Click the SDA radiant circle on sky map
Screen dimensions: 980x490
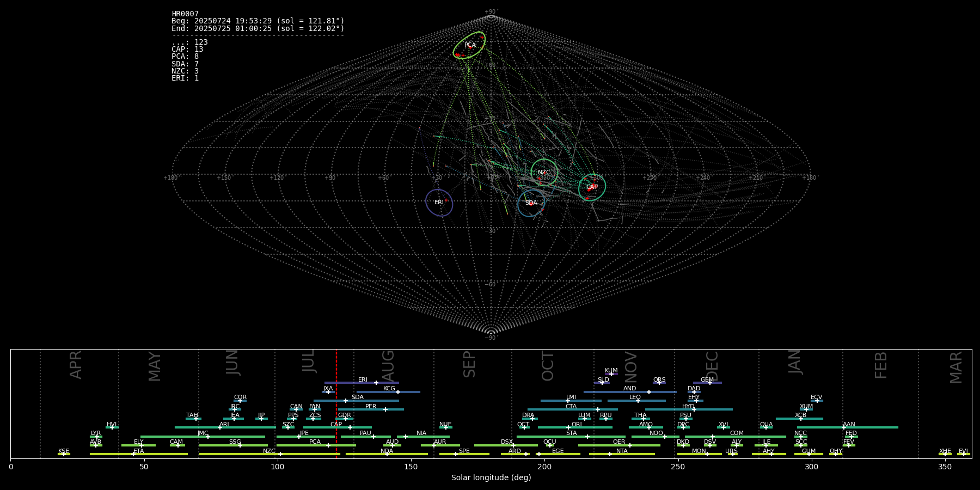pos(531,203)
